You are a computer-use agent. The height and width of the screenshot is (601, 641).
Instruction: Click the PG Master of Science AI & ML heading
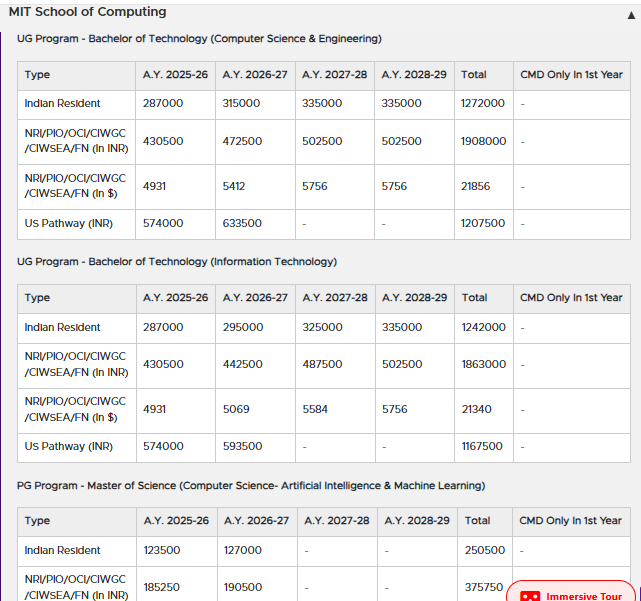pyautogui.click(x=251, y=486)
